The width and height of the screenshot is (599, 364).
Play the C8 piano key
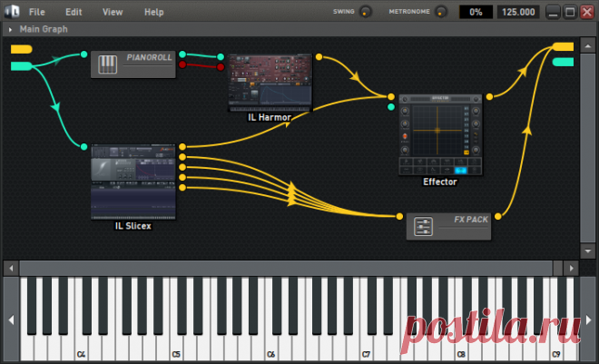coord(461,349)
